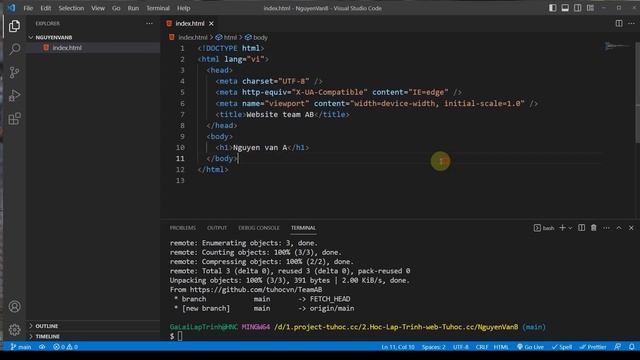Focus the terminal prompt input line
The height and width of the screenshot is (360, 640).
point(180,336)
